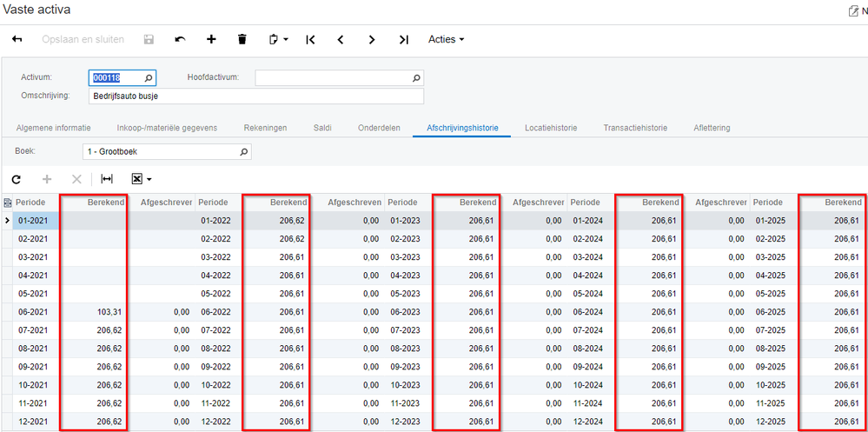Open the Acties dropdown menu
868x432 pixels.
pyautogui.click(x=446, y=39)
